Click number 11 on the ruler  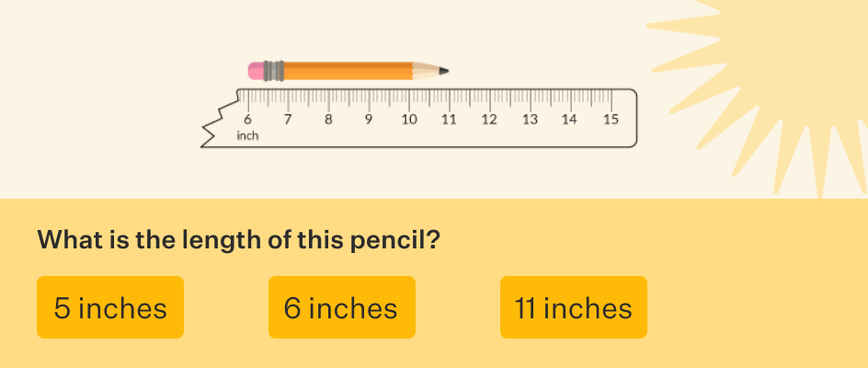[449, 120]
